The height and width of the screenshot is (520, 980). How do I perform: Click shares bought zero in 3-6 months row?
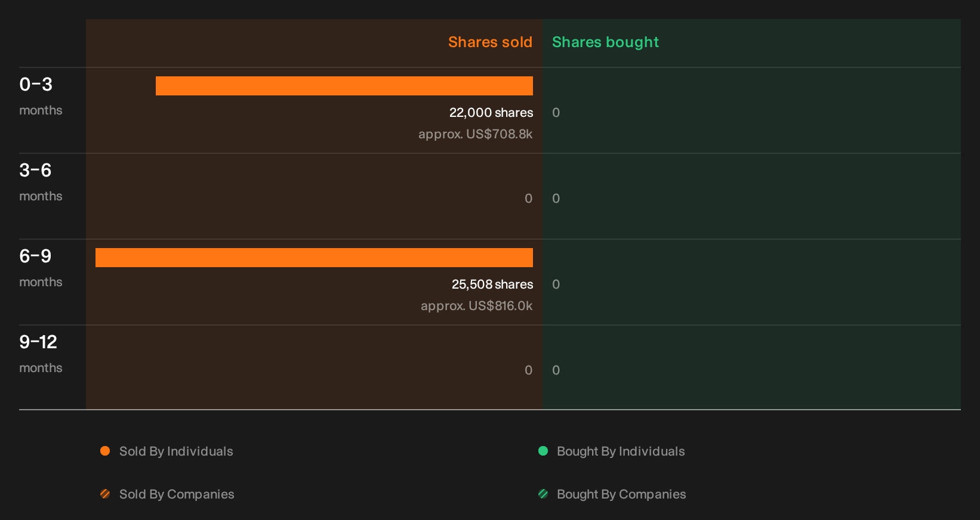556,199
